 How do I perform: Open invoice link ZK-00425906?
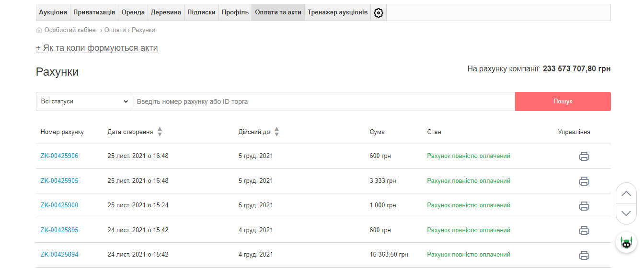click(59, 156)
